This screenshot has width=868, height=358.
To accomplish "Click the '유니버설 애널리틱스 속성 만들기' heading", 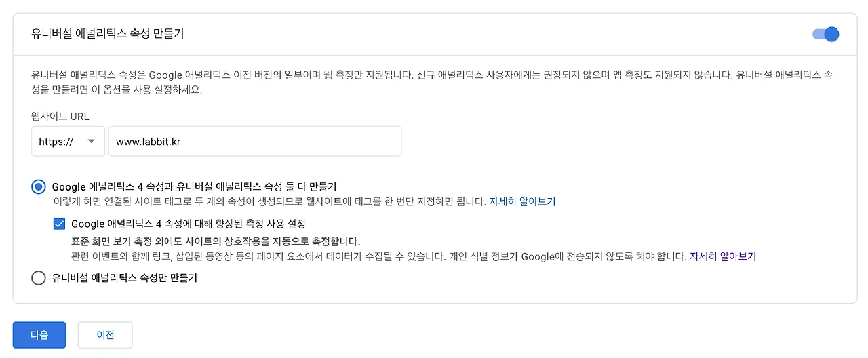I will point(108,33).
